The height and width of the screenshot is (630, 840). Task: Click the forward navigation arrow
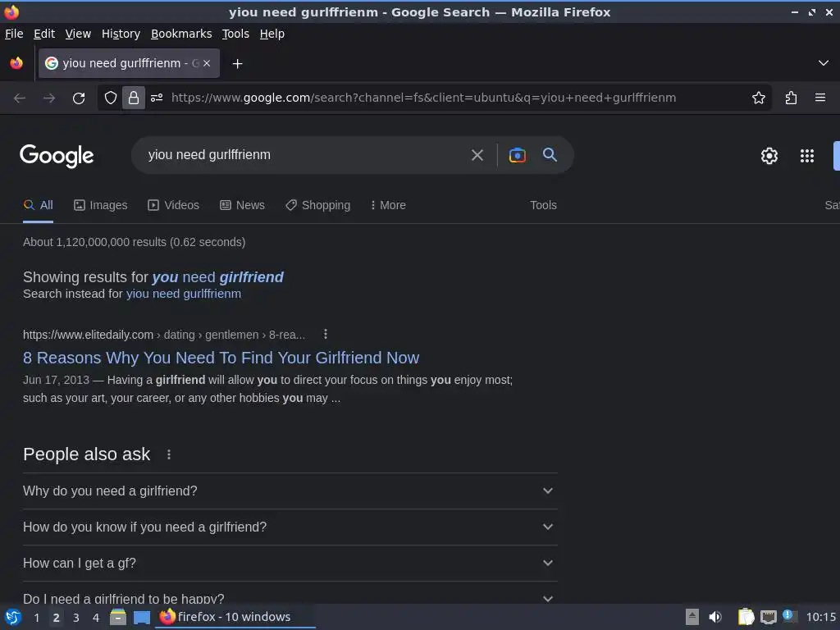[x=48, y=98]
